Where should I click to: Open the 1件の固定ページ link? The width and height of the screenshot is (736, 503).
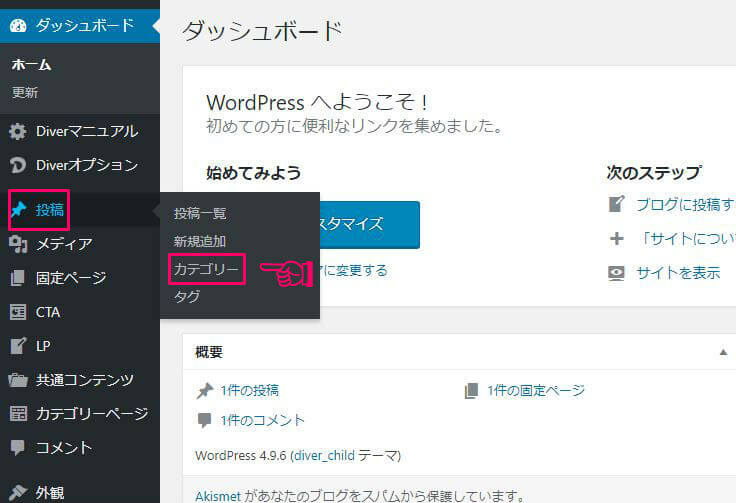pos(536,390)
